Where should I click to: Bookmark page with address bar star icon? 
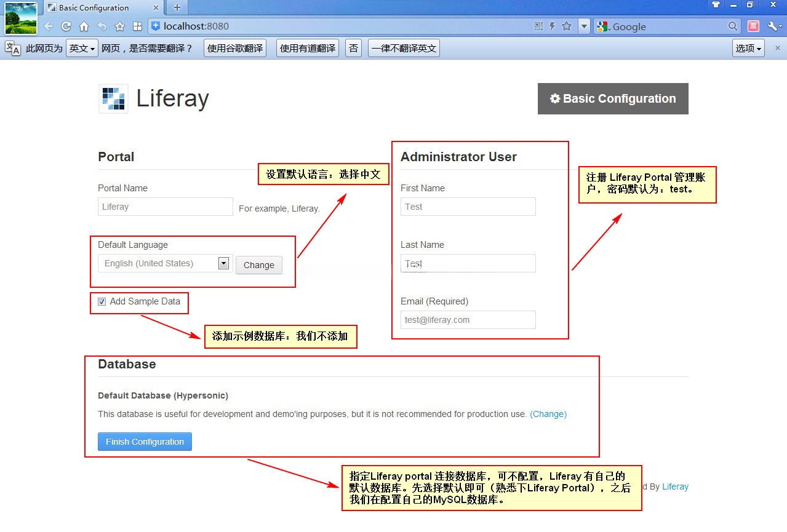pyautogui.click(x=567, y=26)
